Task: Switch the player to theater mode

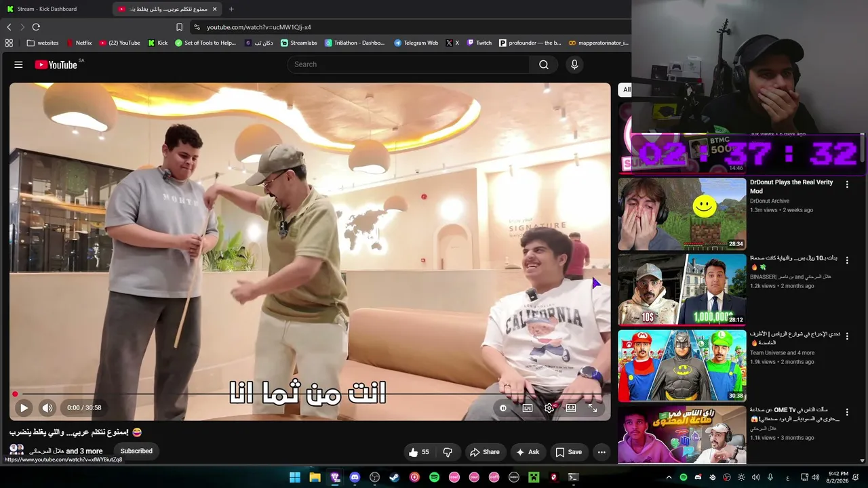Action: [x=571, y=408]
